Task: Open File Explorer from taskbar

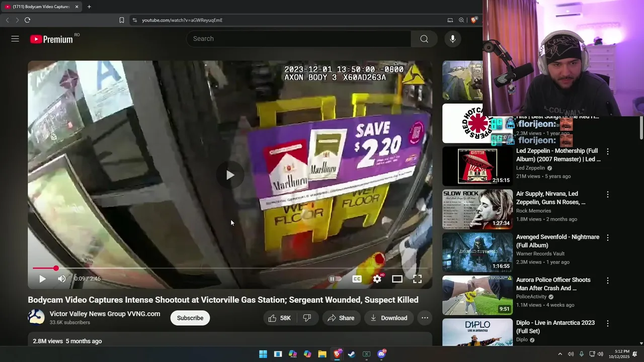Action: (322, 354)
